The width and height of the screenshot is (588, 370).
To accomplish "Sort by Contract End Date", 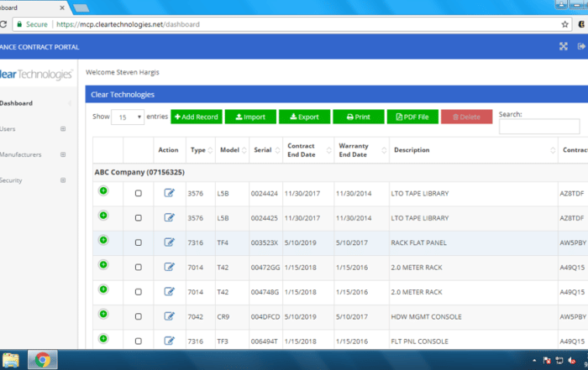I will click(x=308, y=150).
